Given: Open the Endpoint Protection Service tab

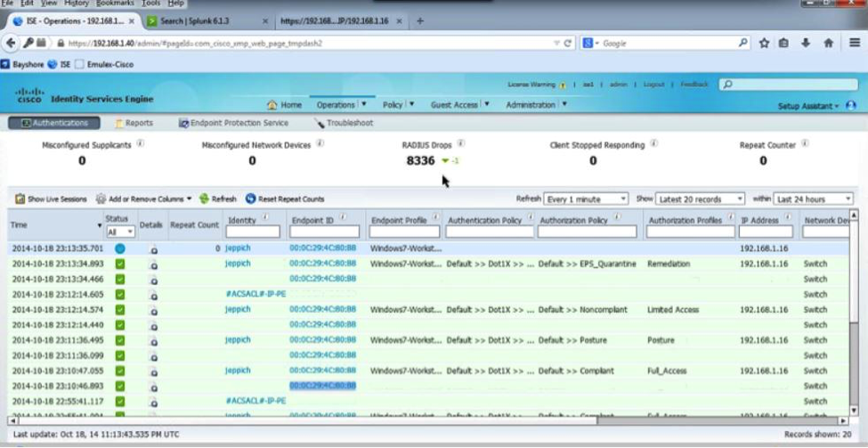Looking at the screenshot, I should pyautogui.click(x=233, y=123).
